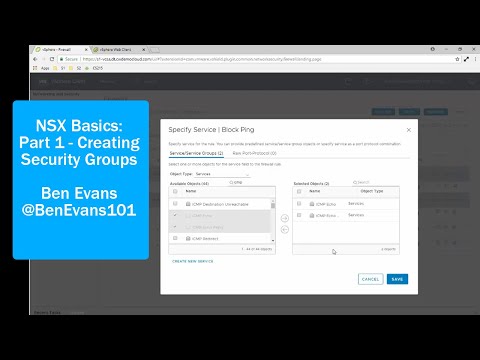Viewport: 480px width, 360px height.
Task: Reload the page with the refresh icon
Action: click(52, 59)
